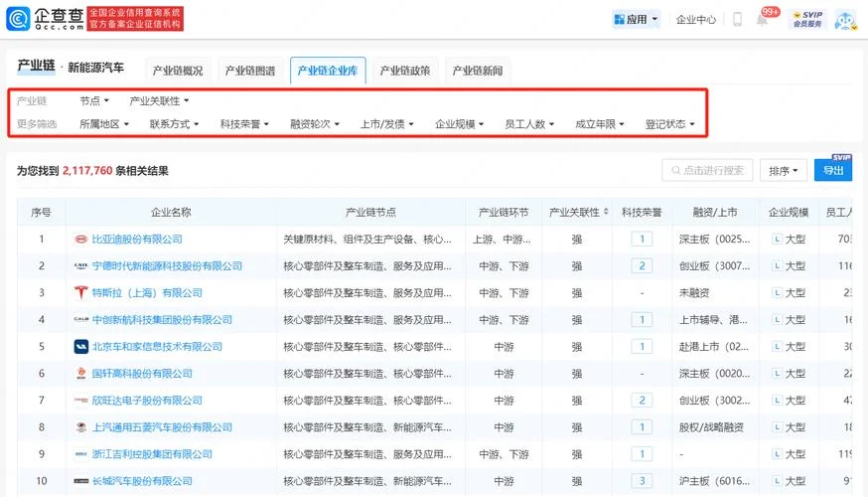Click 中创新航 logo icon in row 4
Screen dimensions: 868x497
(81, 320)
